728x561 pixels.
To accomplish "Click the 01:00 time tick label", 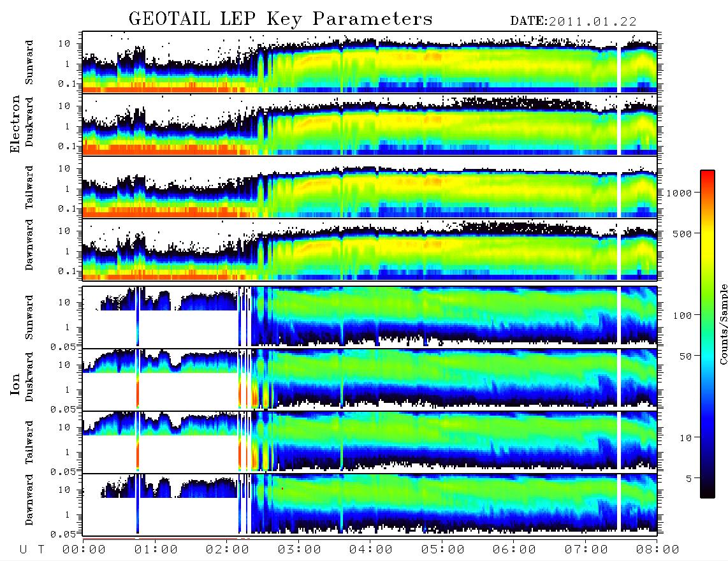I will pos(156,550).
